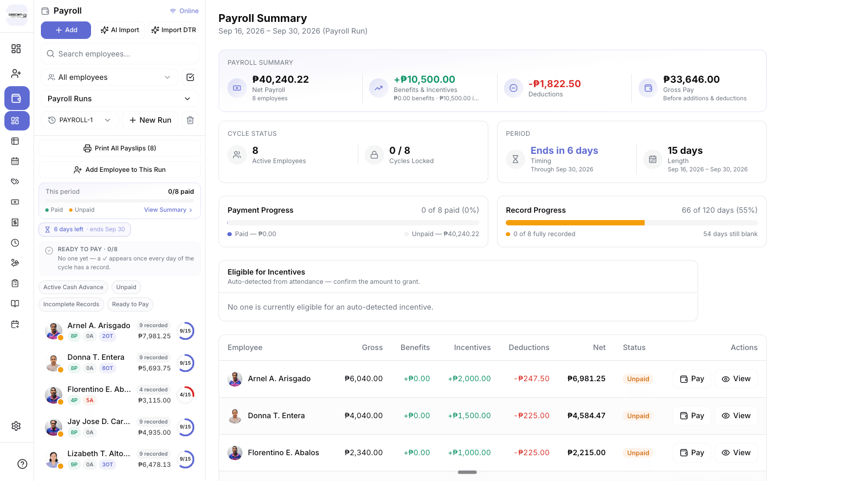Open the PAYROLL-1 run selector
This screenshot has width=868, height=481.
click(x=80, y=120)
